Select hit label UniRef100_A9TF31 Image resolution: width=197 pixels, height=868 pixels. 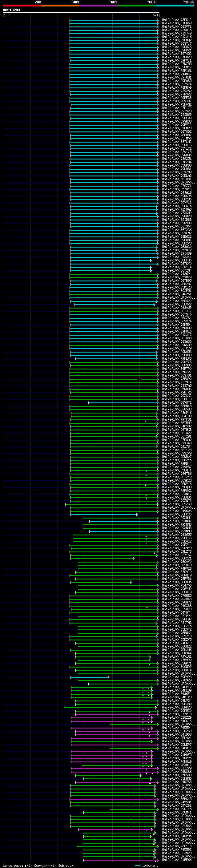click(x=177, y=419)
